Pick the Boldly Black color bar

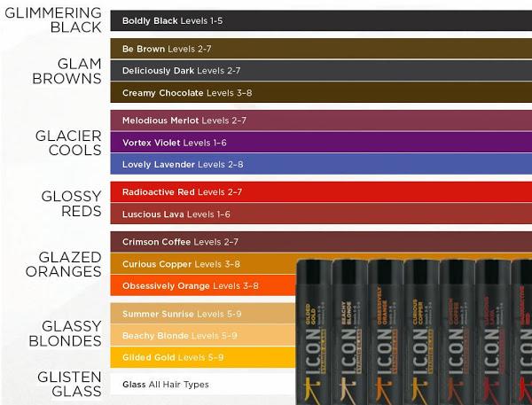(x=319, y=20)
